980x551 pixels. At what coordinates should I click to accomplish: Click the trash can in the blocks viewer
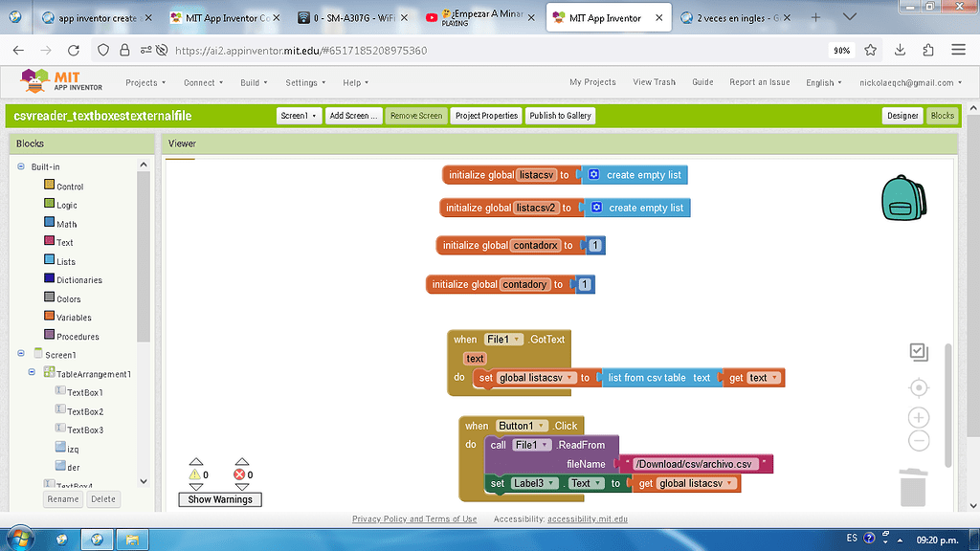tap(912, 488)
